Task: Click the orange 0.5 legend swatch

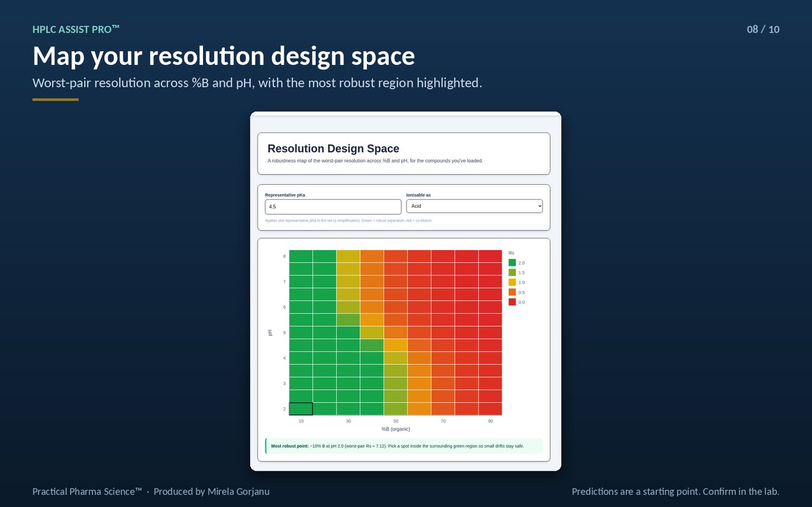Action: 512,292
